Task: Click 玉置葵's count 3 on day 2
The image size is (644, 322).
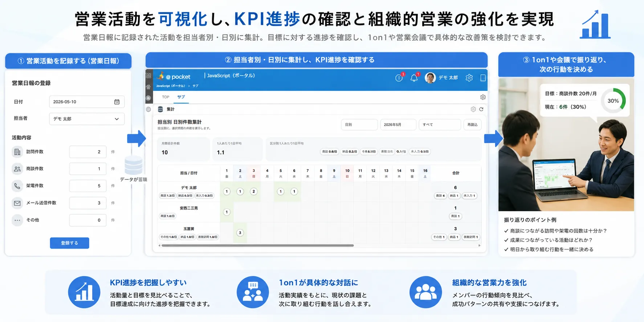Action: tap(240, 233)
